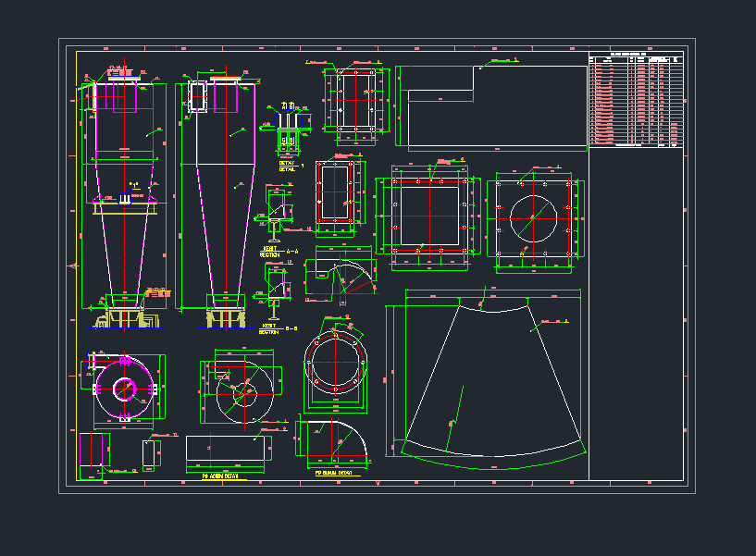The image size is (756, 556).
Task: Select the square flange with circular hole
Action: coord(536,220)
